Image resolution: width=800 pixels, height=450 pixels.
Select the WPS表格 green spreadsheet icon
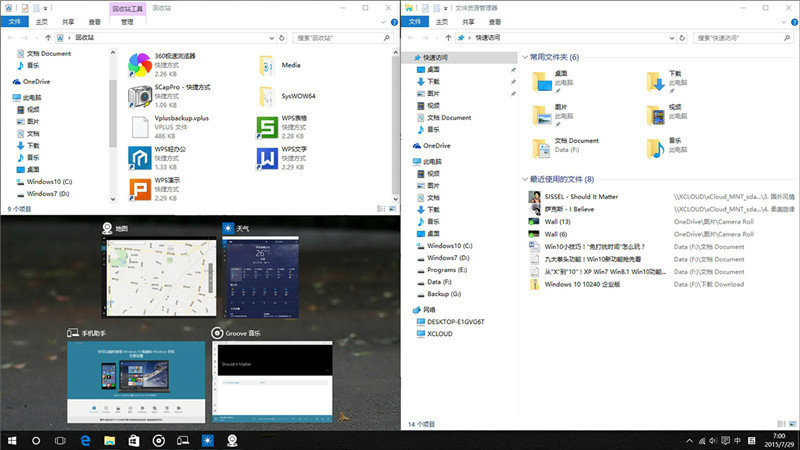coord(266,128)
